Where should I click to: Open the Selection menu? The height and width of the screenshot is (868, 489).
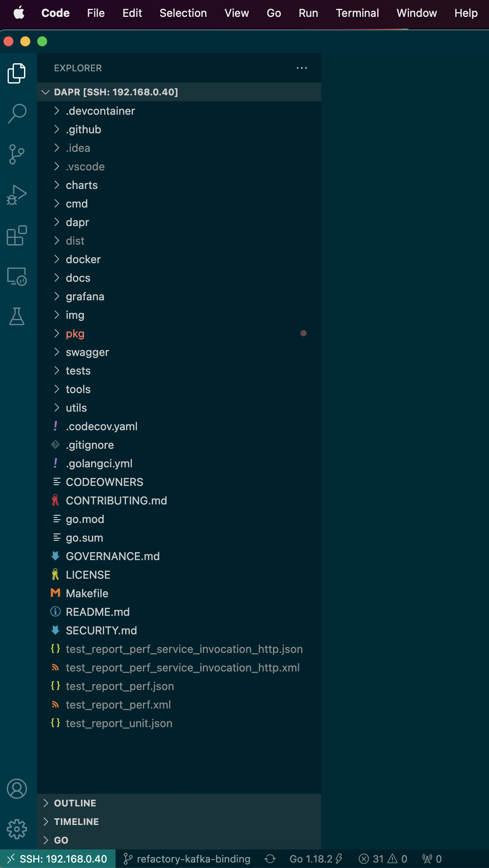[183, 13]
